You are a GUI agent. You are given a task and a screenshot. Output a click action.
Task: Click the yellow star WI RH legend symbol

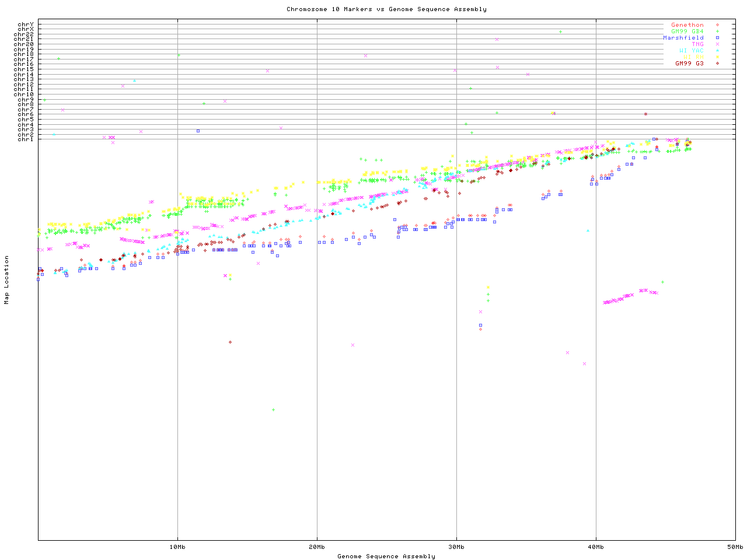717,57
